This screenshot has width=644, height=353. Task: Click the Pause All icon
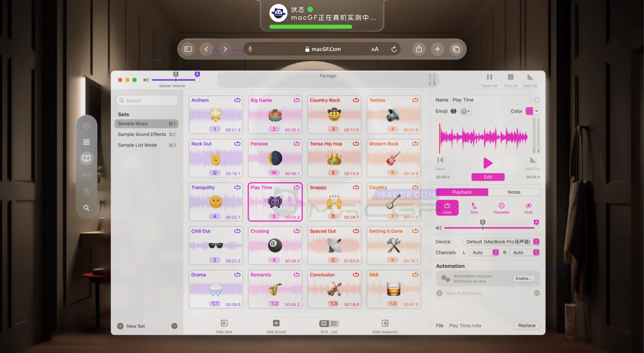pos(489,77)
